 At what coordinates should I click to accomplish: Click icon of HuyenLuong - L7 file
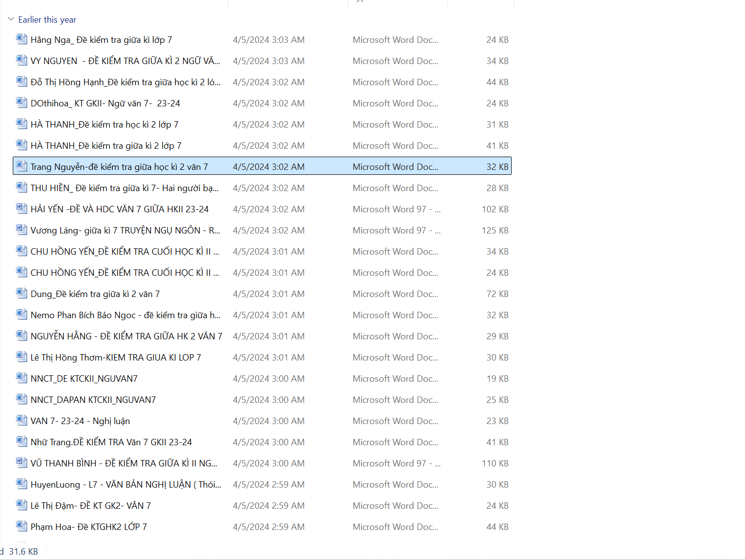[x=22, y=484]
